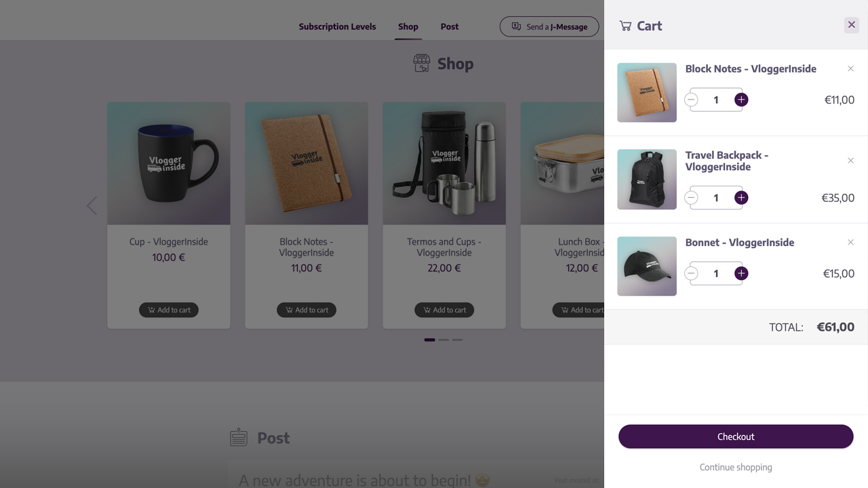Switch to the Subscription Levels tab
The image size is (868, 488).
tap(337, 26)
